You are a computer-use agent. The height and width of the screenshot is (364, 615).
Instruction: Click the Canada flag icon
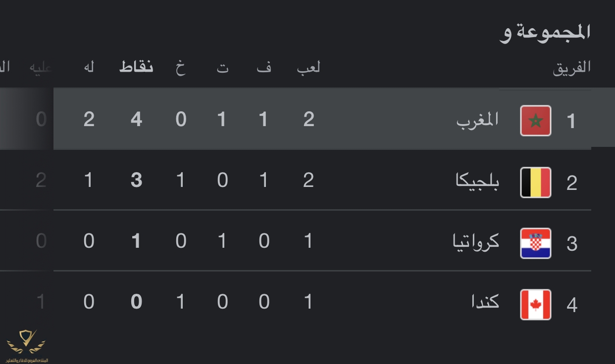(x=536, y=305)
